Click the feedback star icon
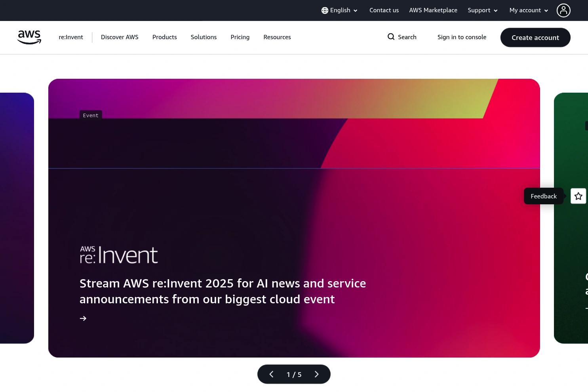588x392 pixels. 578,196
